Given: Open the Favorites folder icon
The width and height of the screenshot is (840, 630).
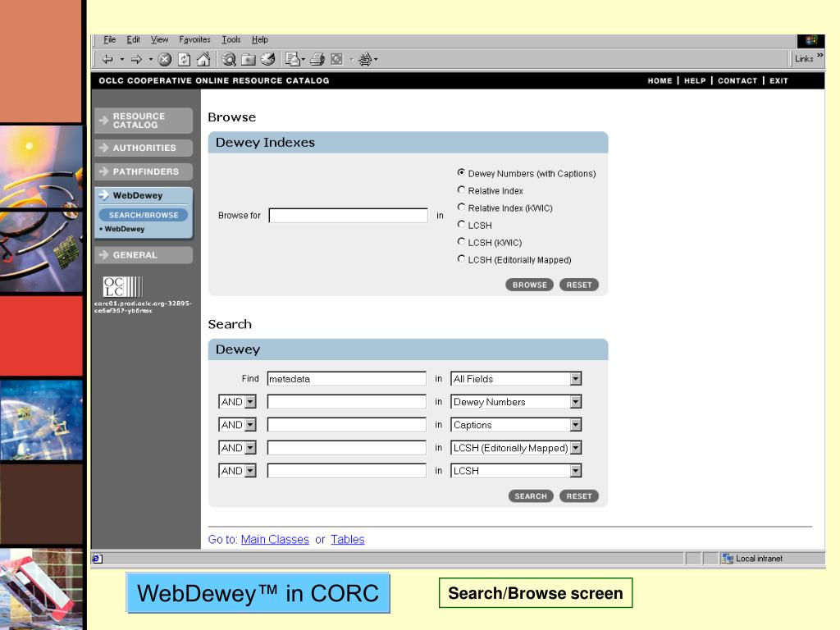Looking at the screenshot, I should click(x=248, y=59).
